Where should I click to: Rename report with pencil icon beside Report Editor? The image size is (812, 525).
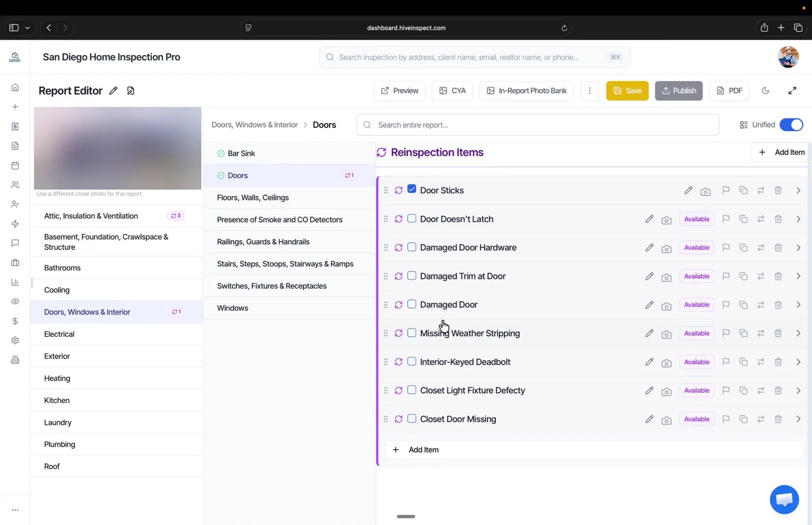click(x=113, y=91)
